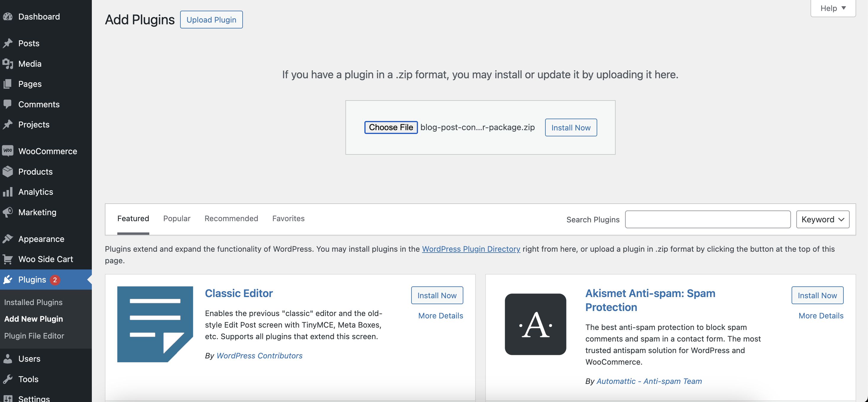This screenshot has height=402, width=868.
Task: Switch to the Featured tab
Action: pyautogui.click(x=133, y=218)
